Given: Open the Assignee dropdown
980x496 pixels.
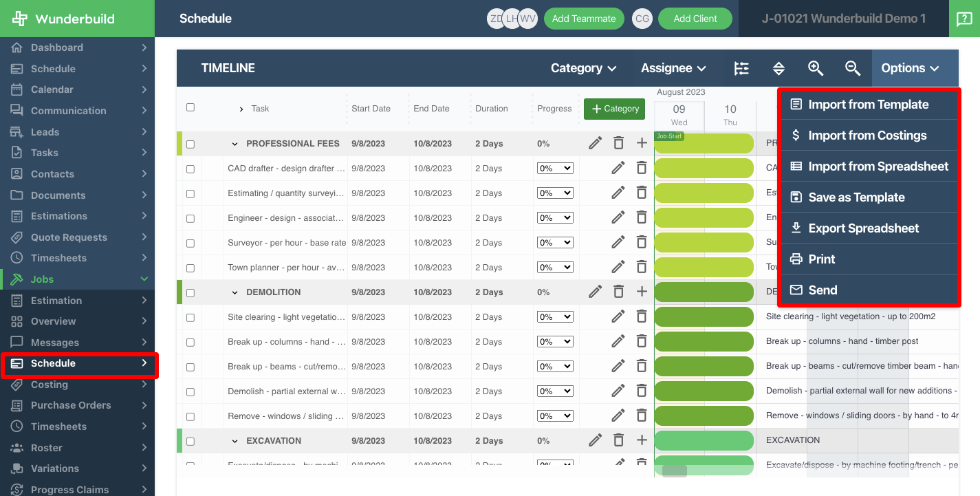Looking at the screenshot, I should [x=673, y=68].
